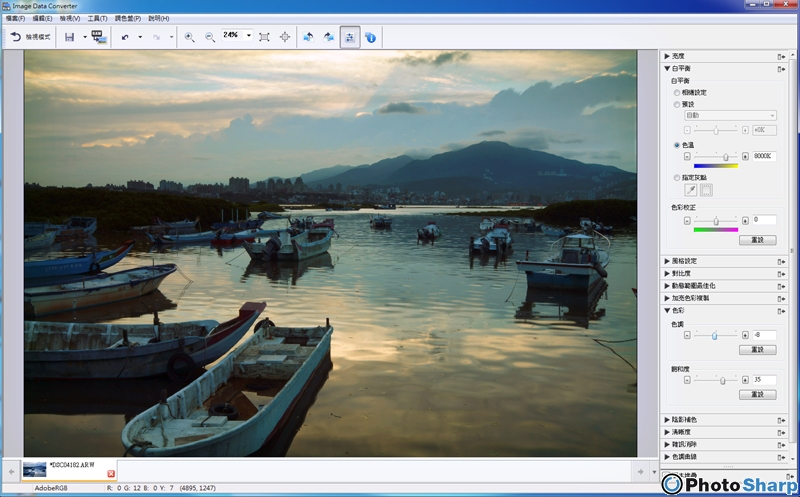Open the Redo history dropdown arrow
The image size is (800, 497).
click(171, 37)
